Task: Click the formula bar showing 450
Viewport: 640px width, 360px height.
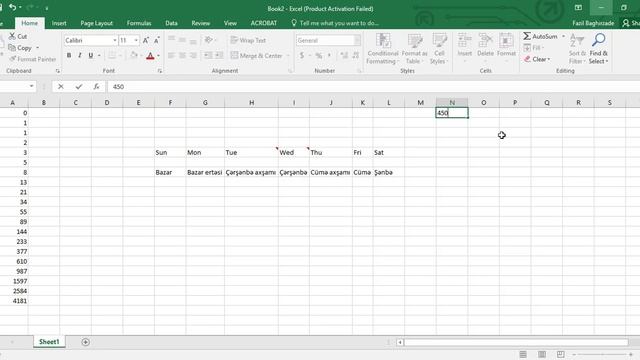Action: (373, 87)
